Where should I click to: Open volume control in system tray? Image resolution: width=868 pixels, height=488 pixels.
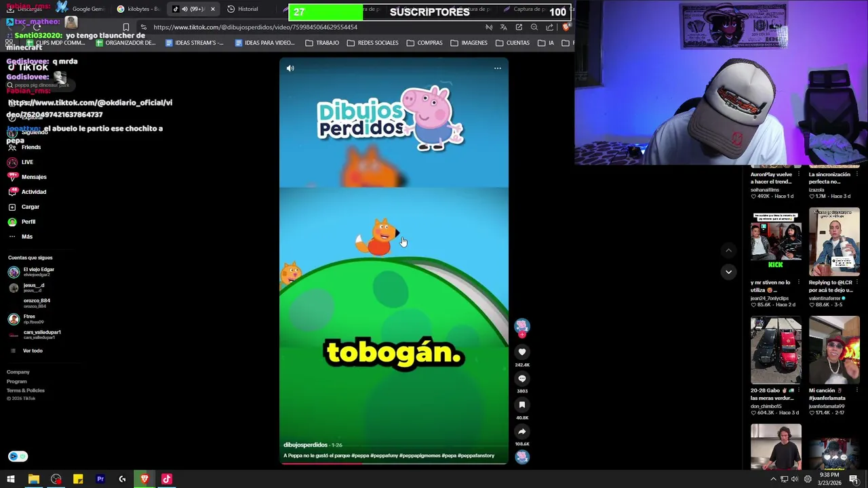pos(796,479)
